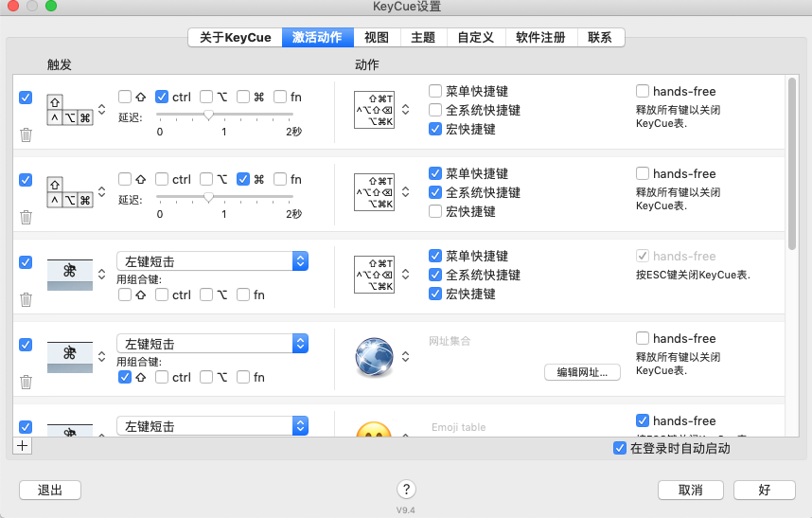812x518 pixels.
Task: Uncheck shift combo key in 网址集合 row
Action: click(x=125, y=377)
